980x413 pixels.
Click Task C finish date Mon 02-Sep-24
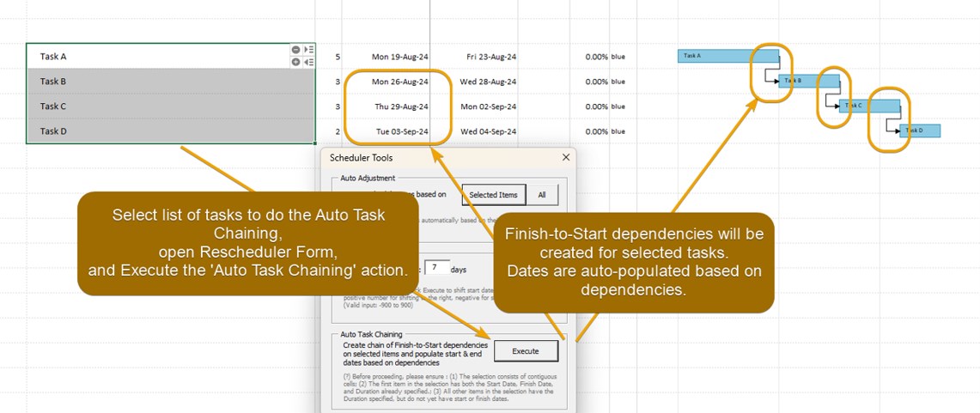pyautogui.click(x=488, y=107)
